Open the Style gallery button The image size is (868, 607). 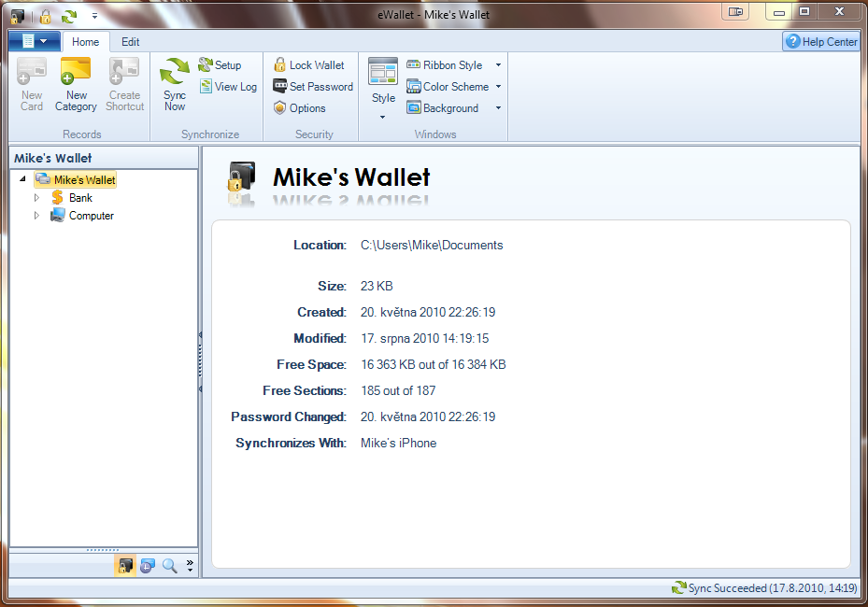383,89
